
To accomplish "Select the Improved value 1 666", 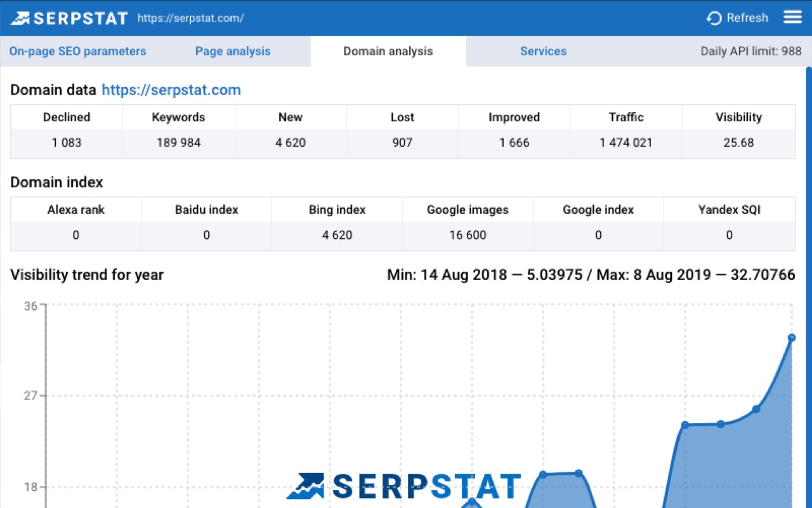I will pos(514,143).
